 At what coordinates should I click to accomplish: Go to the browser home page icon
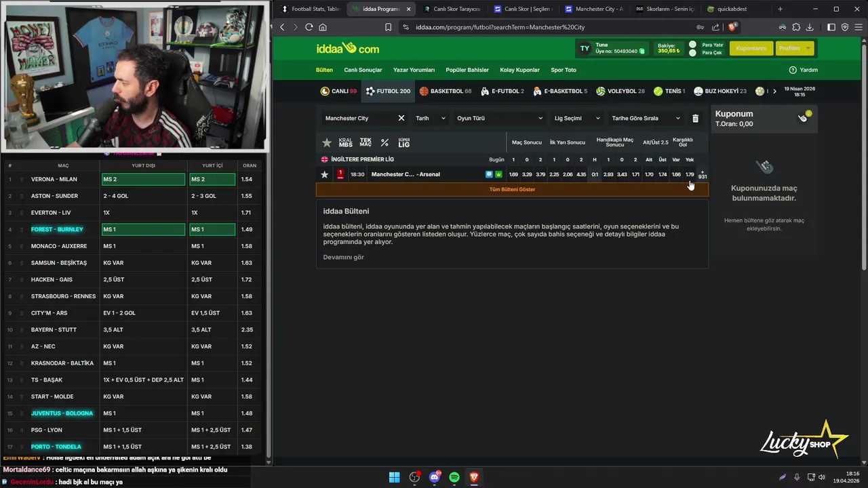[x=323, y=27]
